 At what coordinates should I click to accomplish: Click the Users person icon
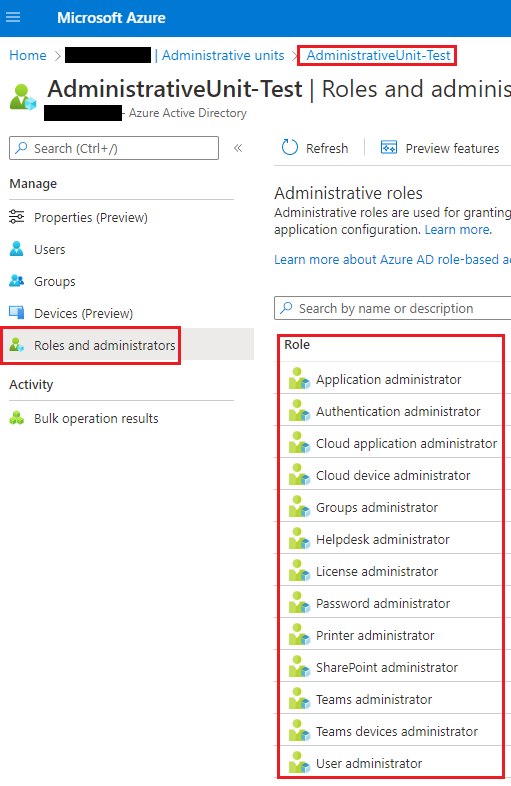[x=17, y=249]
